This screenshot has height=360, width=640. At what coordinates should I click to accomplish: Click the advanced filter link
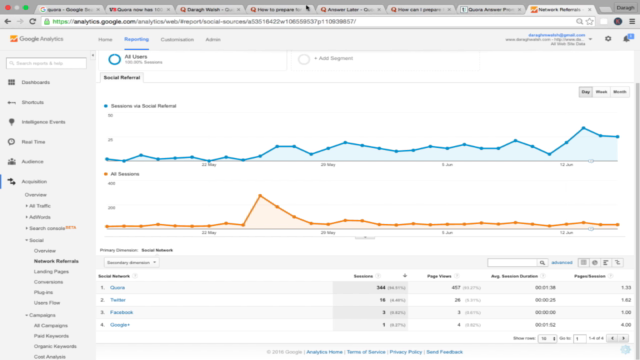(x=562, y=262)
